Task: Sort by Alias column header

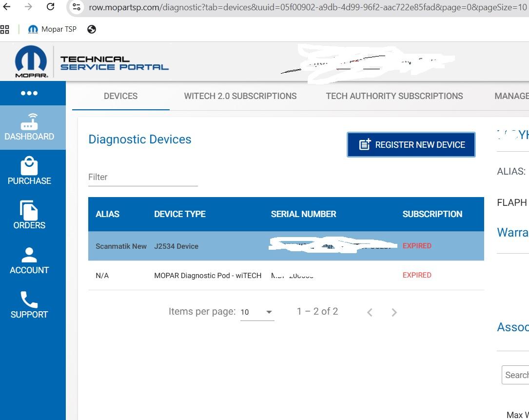Action: [x=107, y=214]
